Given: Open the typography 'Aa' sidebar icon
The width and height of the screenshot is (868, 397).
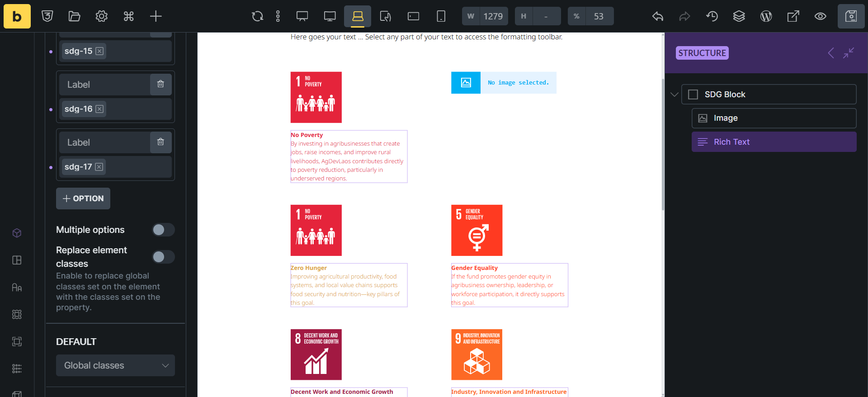Looking at the screenshot, I should pos(17,287).
